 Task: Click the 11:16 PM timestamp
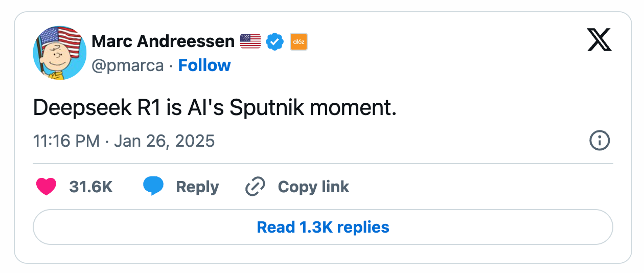(66, 141)
